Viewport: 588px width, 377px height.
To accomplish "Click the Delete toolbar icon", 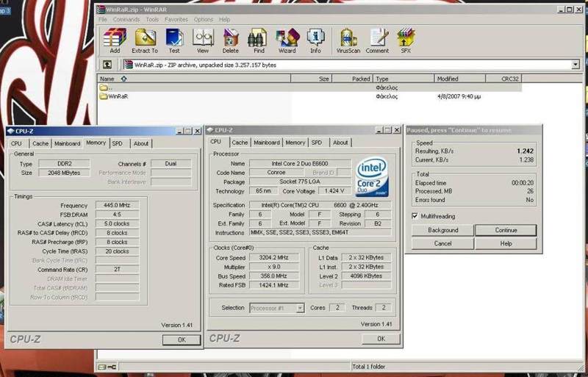I will 230,40.
